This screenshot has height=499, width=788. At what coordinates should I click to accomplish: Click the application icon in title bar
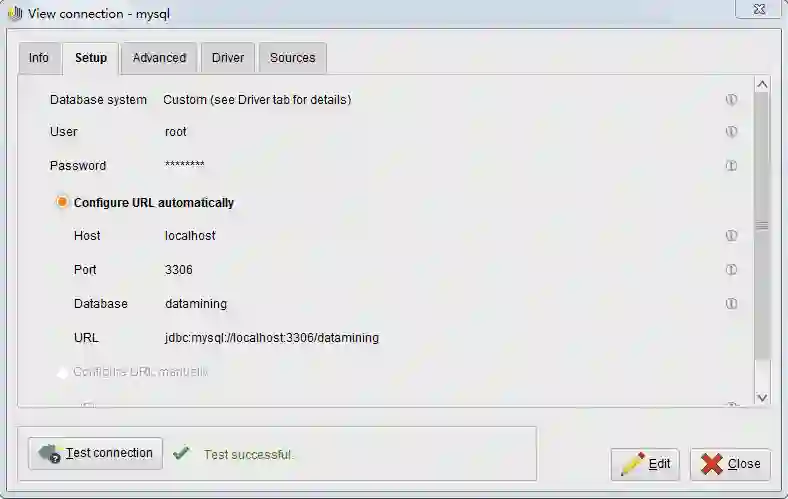(15, 13)
